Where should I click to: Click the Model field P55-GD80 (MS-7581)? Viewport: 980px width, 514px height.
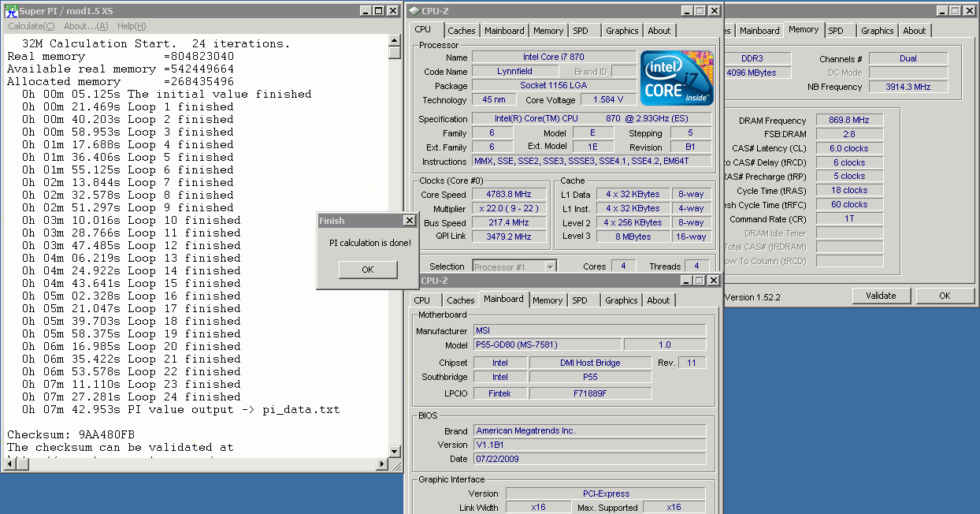(x=547, y=345)
